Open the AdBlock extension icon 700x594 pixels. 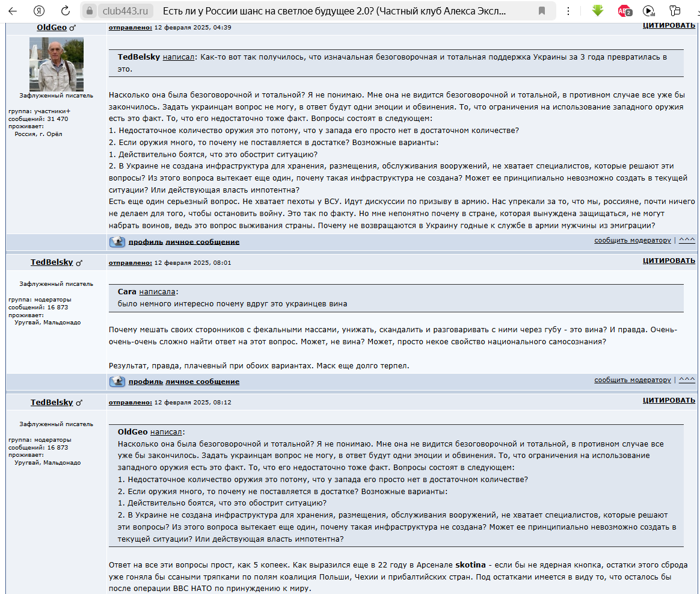pos(624,11)
